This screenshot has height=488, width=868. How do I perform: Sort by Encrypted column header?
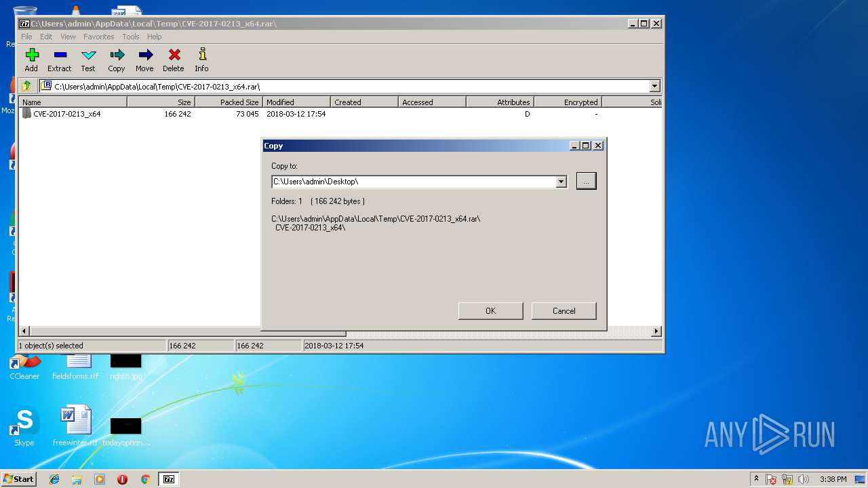(x=568, y=102)
